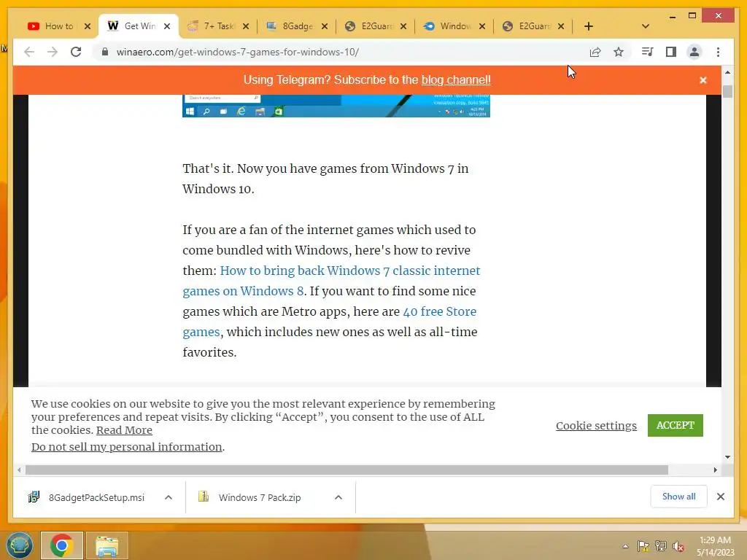
Task: Click the Chrome taskbar icon
Action: click(x=62, y=545)
